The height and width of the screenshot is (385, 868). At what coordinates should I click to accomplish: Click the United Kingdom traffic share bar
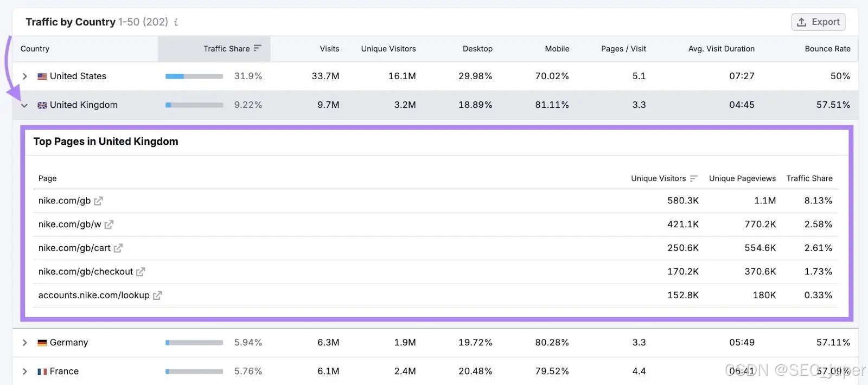(194, 105)
